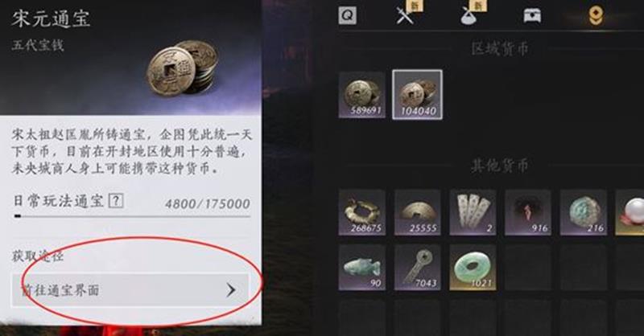The height and width of the screenshot is (336, 644).
Task: Click the key-shaped coin item showing 7043
Action: tap(417, 268)
